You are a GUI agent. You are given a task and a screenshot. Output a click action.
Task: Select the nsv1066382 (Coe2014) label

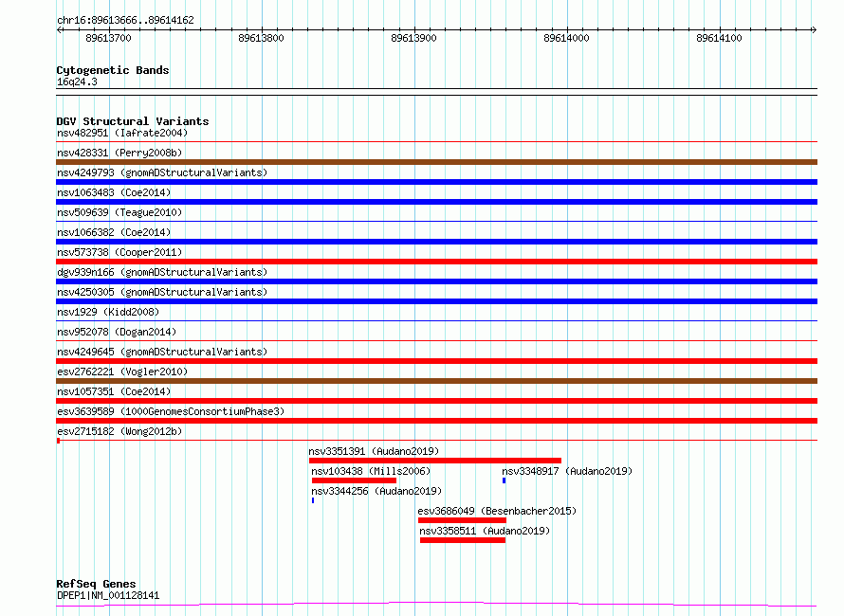click(114, 232)
